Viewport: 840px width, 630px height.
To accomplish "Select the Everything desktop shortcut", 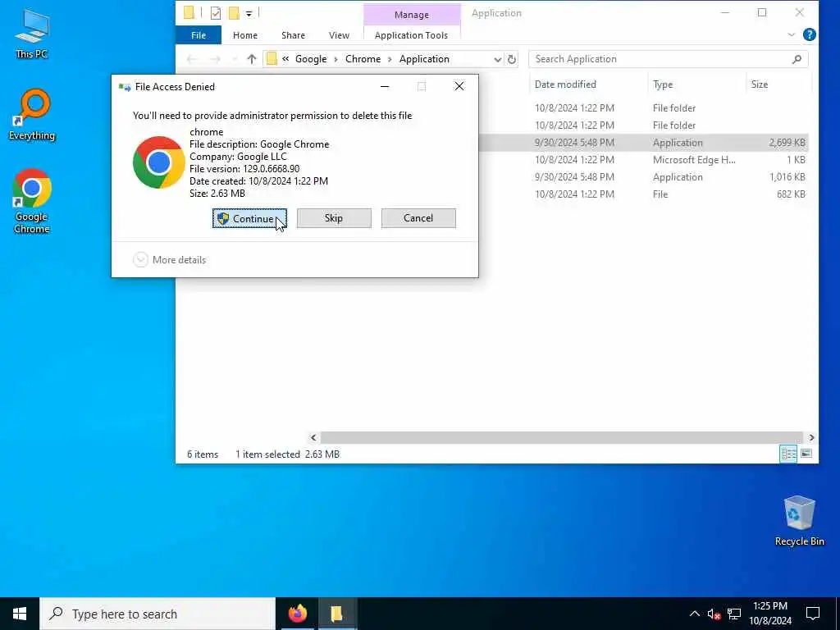I will (32, 115).
